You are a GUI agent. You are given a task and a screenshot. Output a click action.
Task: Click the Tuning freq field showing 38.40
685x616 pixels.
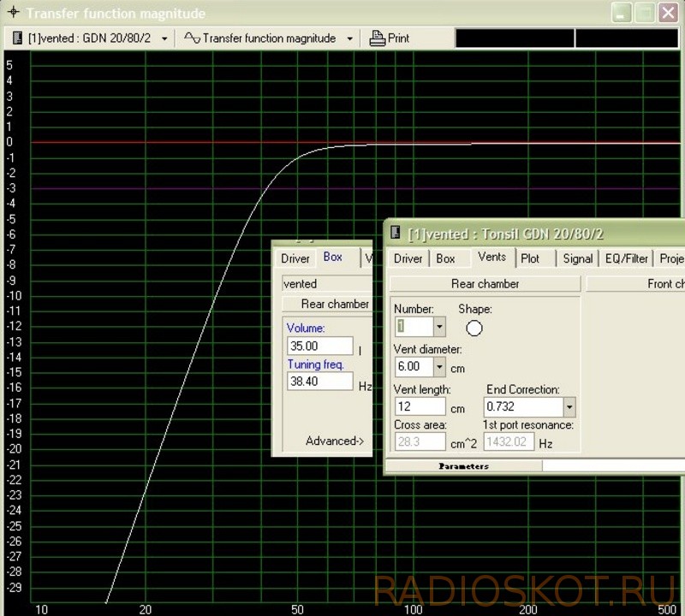[x=319, y=381]
